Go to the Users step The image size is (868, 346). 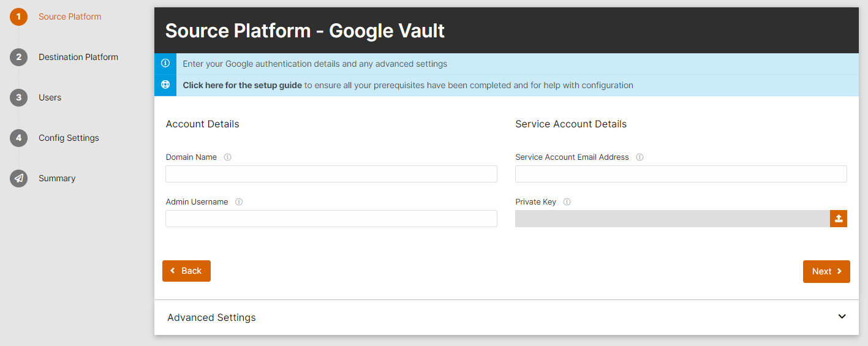coord(50,97)
